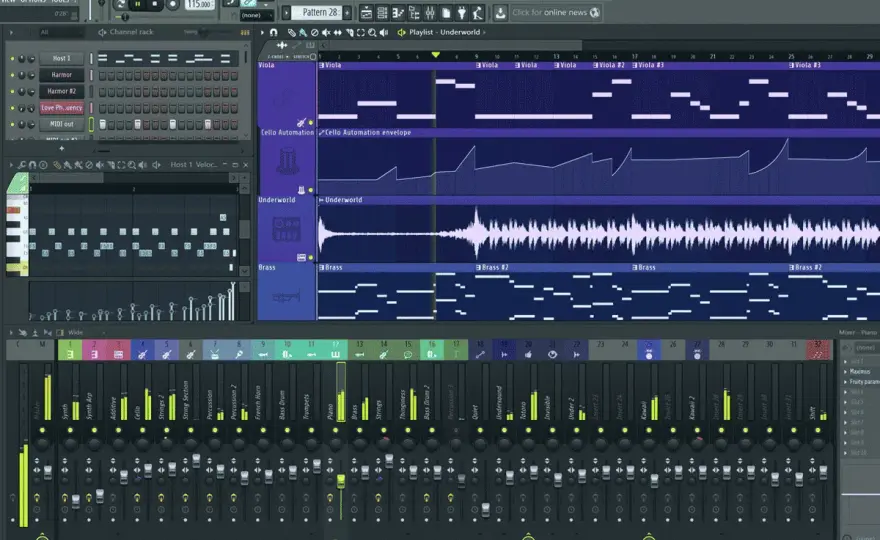Select the Playlist slip tool

[x=338, y=33]
